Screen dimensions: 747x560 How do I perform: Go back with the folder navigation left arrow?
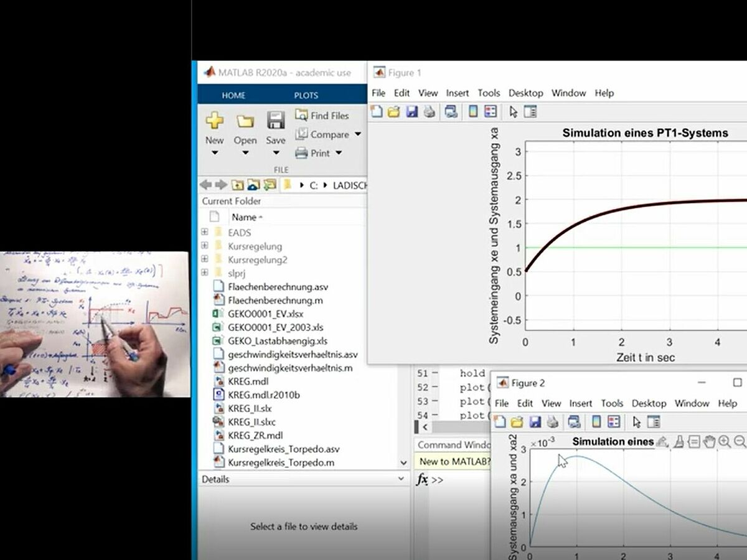tap(206, 185)
